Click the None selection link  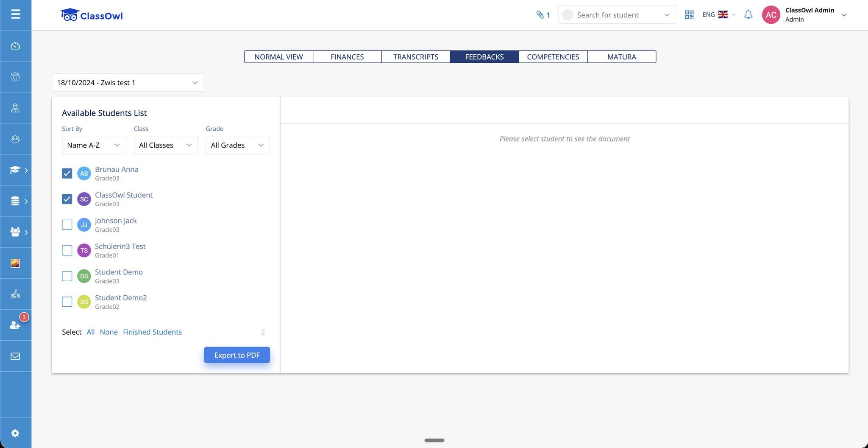109,332
